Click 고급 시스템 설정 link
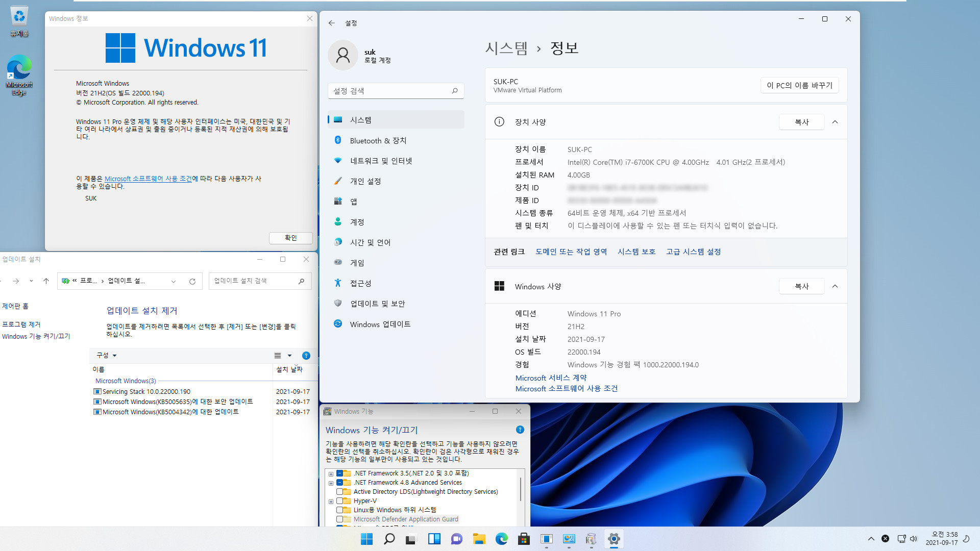 tap(693, 252)
